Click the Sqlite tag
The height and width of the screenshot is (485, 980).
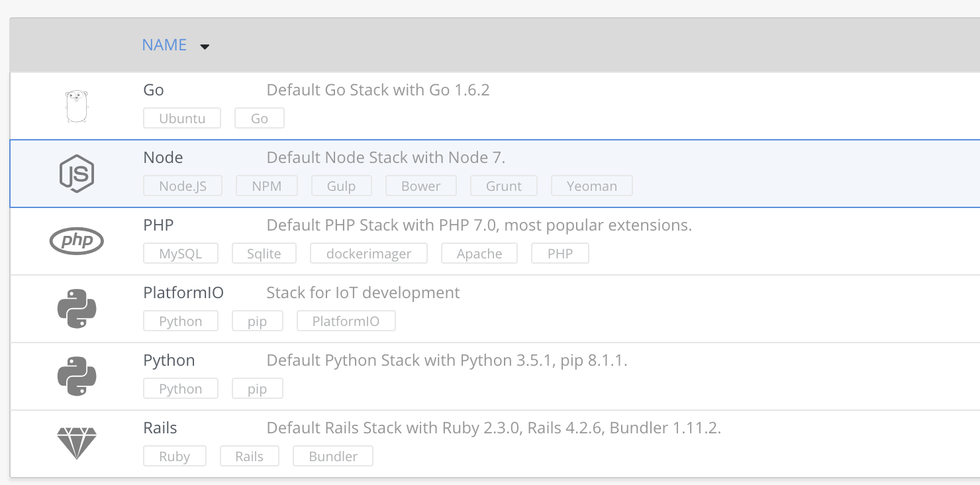(x=264, y=254)
